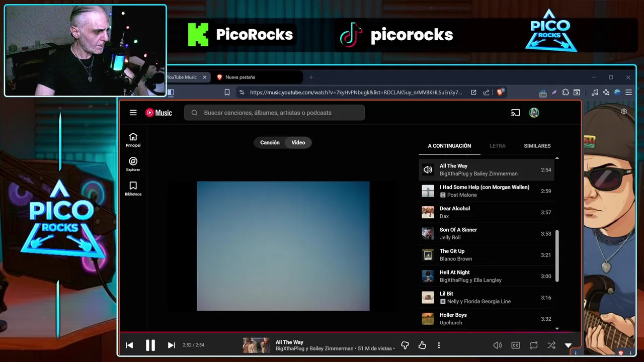Open the A CONTINUACIÓN tab

click(449, 146)
